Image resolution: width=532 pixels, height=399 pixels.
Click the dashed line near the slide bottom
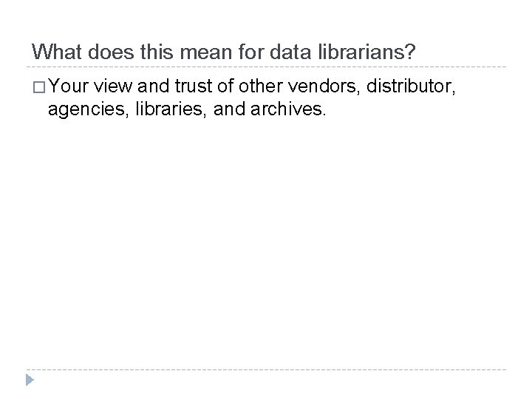266,369
